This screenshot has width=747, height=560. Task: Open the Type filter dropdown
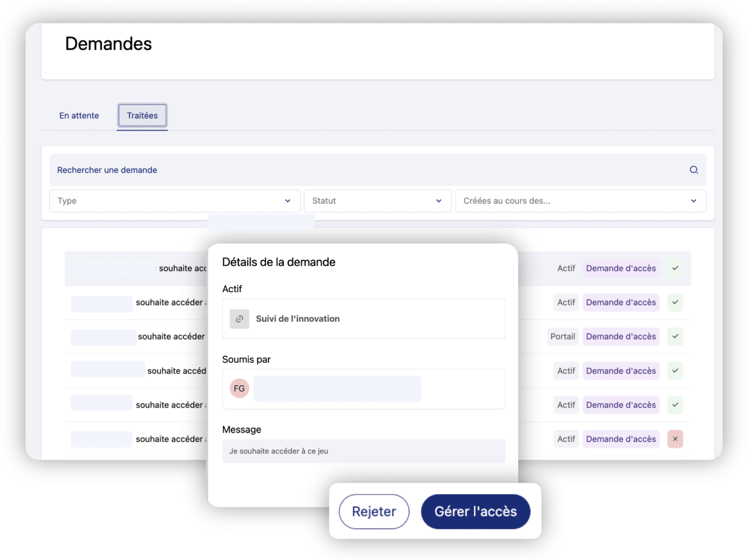[x=174, y=201]
